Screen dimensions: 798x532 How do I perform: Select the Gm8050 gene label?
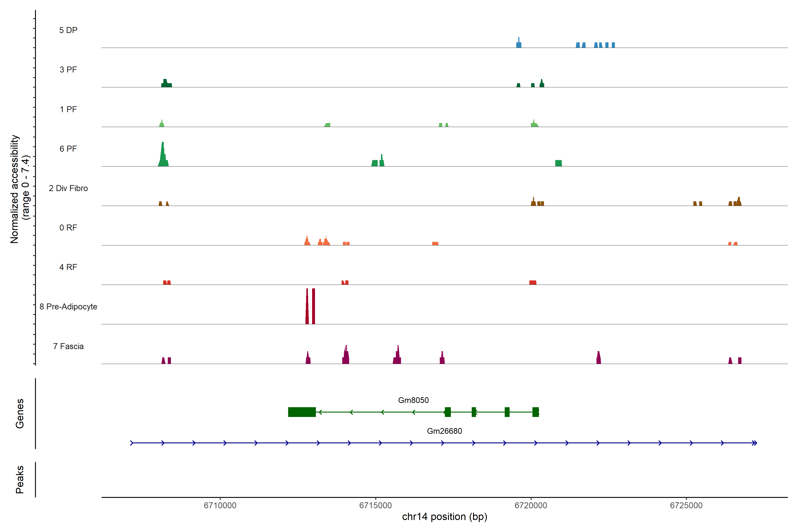pyautogui.click(x=413, y=400)
